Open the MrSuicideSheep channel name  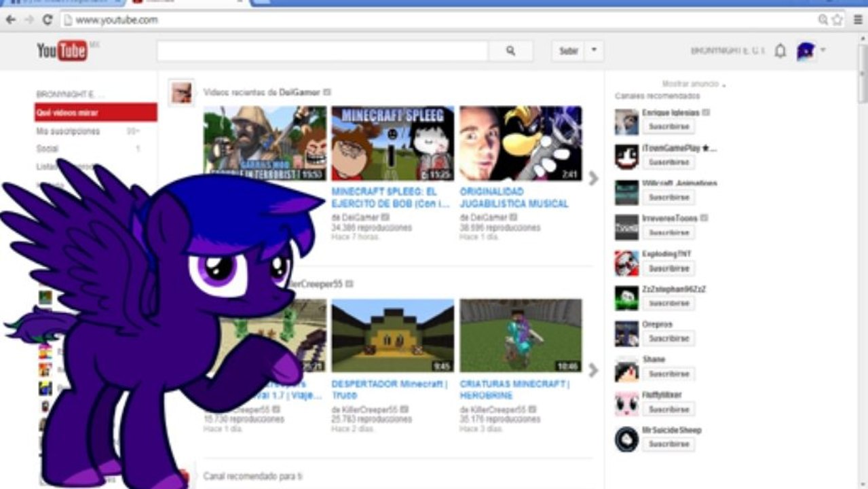672,430
